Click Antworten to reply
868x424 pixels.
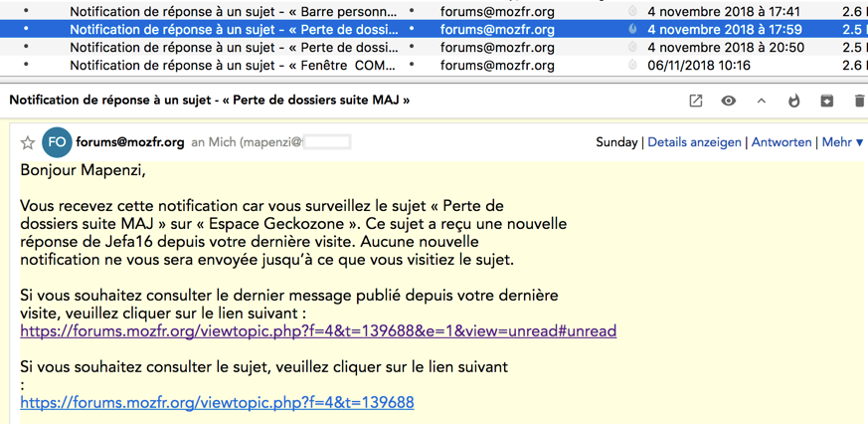pyautogui.click(x=781, y=142)
